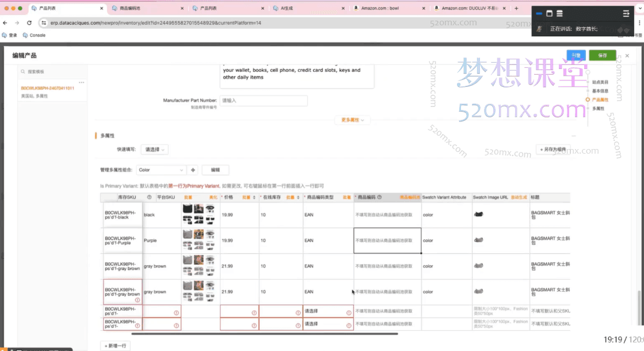This screenshot has width=644, height=351.
Task: Click the browser back navigation arrow
Action: (x=6, y=23)
